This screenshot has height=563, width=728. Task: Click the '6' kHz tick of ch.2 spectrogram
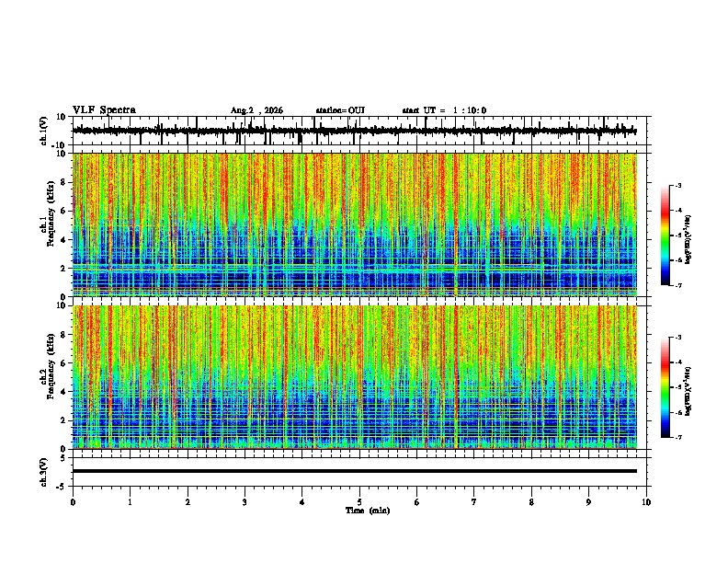(63, 363)
